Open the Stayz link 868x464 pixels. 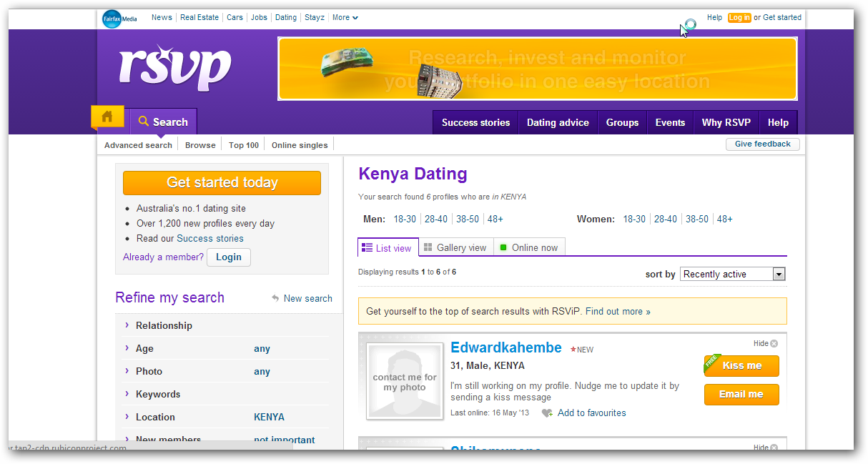coord(315,18)
